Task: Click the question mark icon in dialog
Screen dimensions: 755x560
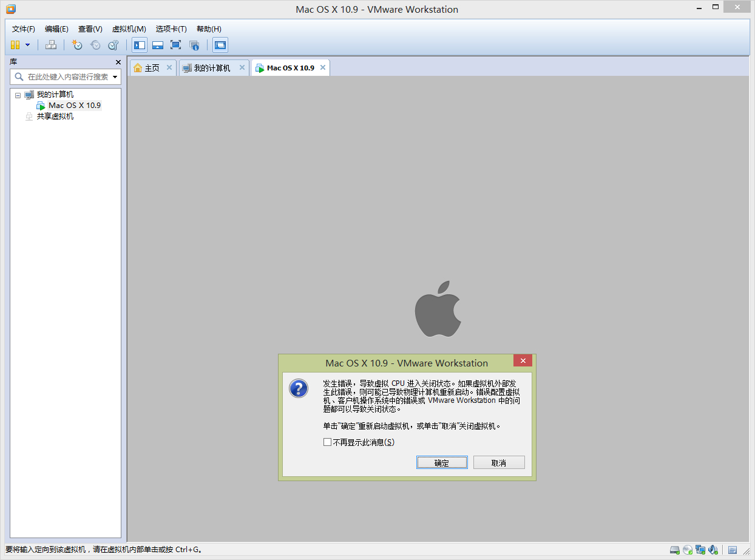Action: point(299,388)
